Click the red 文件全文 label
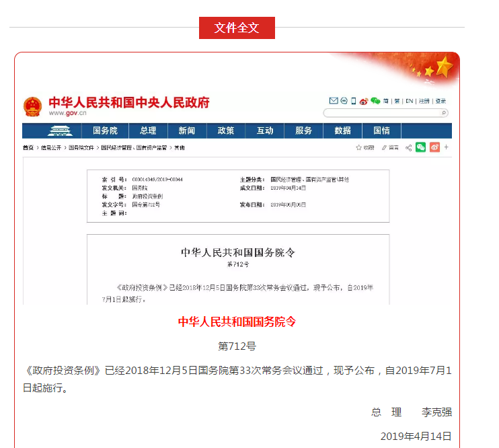Screen dimensions: 499x448 237,28
